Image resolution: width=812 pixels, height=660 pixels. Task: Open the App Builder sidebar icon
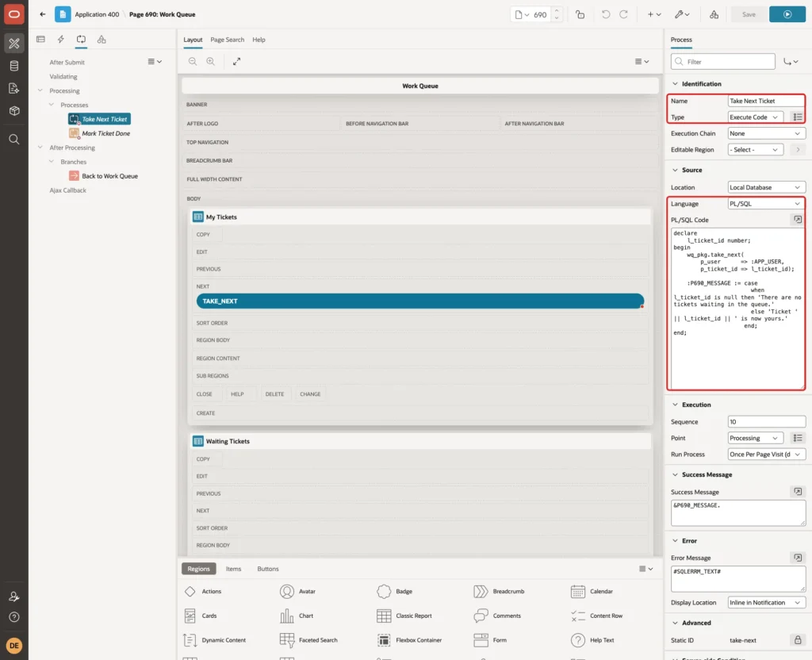tap(14, 44)
